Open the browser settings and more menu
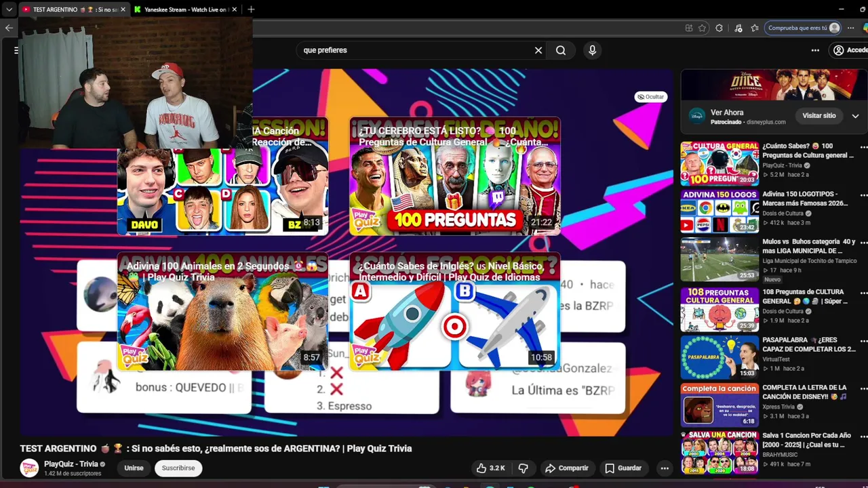 pyautogui.click(x=850, y=28)
